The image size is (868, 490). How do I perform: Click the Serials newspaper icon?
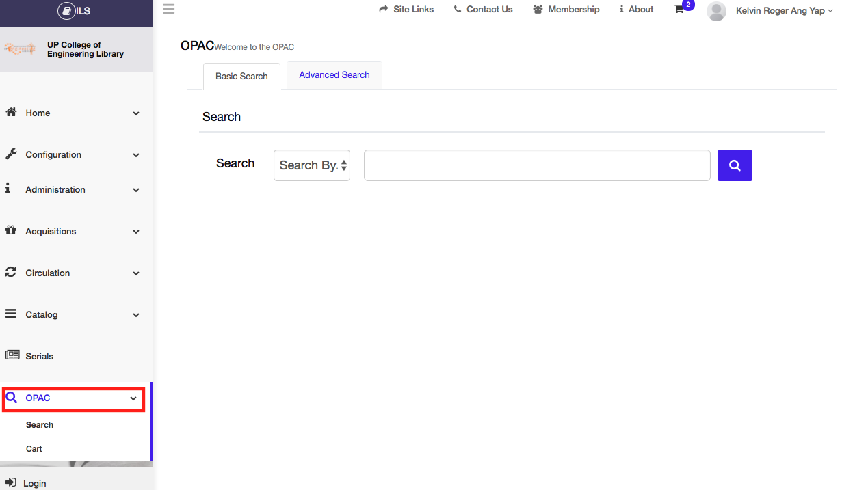point(12,355)
